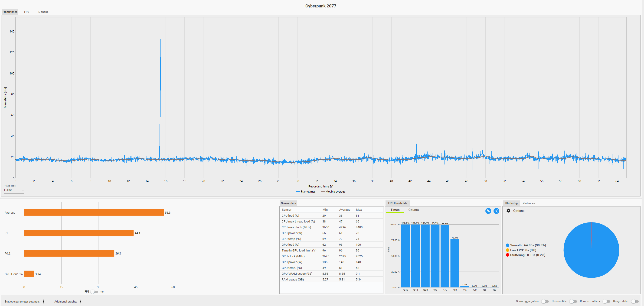Select the Time in GPU load limit row
The width and height of the screenshot is (644, 306).
pos(331,251)
